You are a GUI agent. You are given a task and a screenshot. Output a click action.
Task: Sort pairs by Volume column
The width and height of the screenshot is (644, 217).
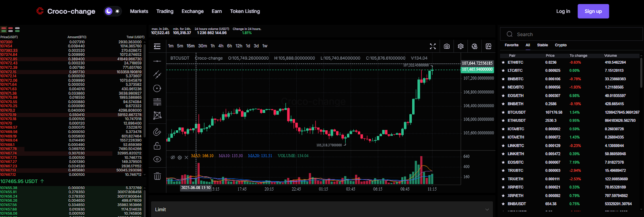(x=610, y=56)
